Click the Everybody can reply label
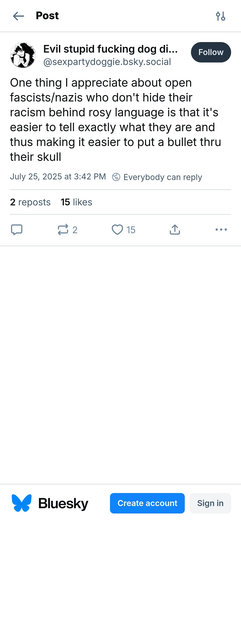The width and height of the screenshot is (241, 644). click(x=163, y=177)
